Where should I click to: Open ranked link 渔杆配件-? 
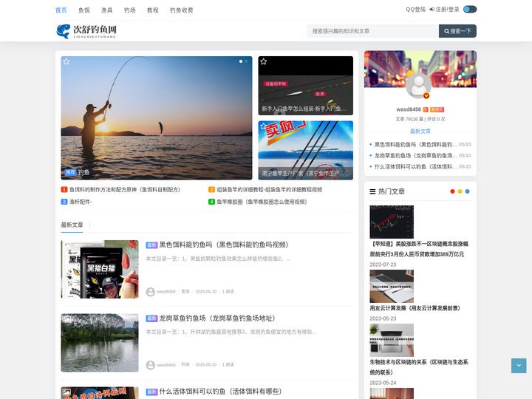coord(81,202)
